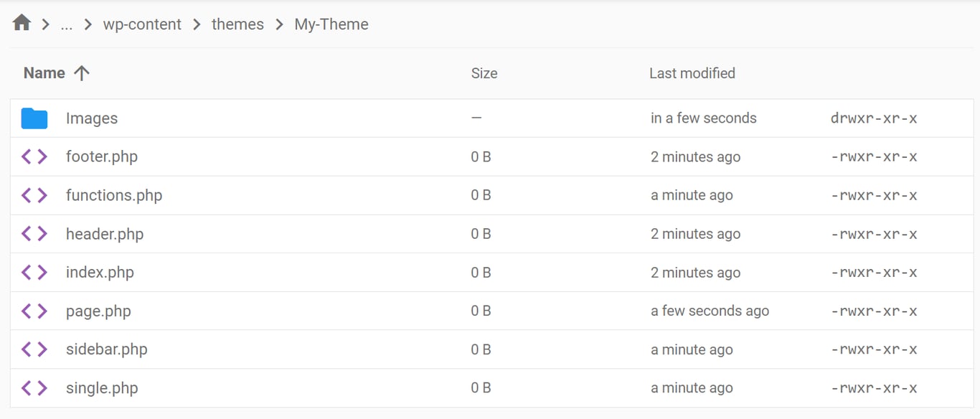Open the footer.php file
Screen dimensions: 980x419
click(102, 156)
